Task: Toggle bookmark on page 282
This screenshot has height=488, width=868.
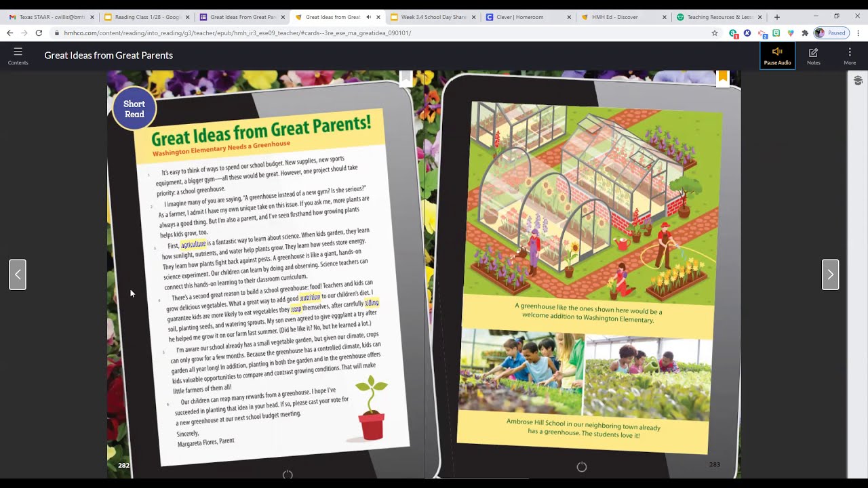Action: click(406, 78)
